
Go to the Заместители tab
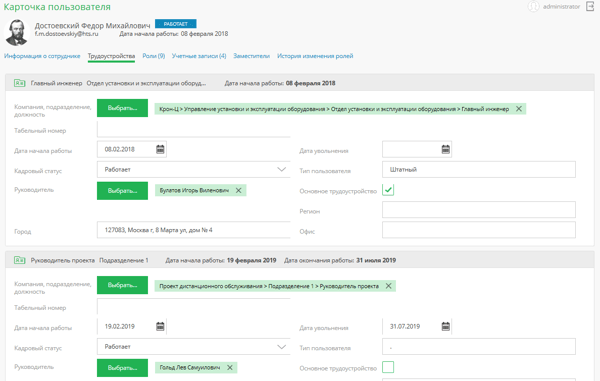pyautogui.click(x=251, y=56)
